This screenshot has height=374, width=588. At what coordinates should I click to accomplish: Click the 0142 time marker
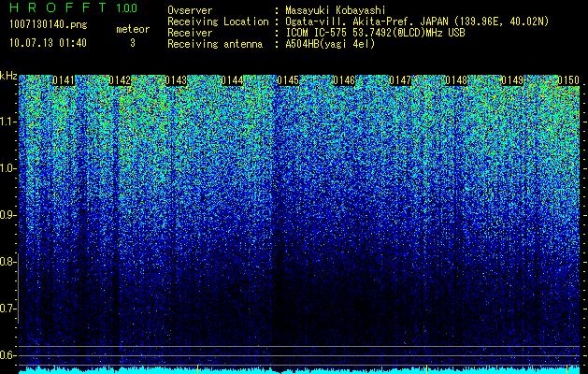[120, 80]
